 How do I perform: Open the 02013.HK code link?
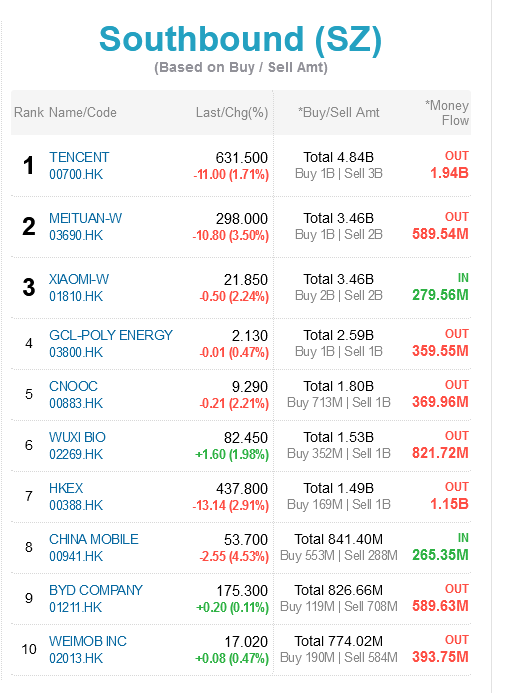click(76, 659)
